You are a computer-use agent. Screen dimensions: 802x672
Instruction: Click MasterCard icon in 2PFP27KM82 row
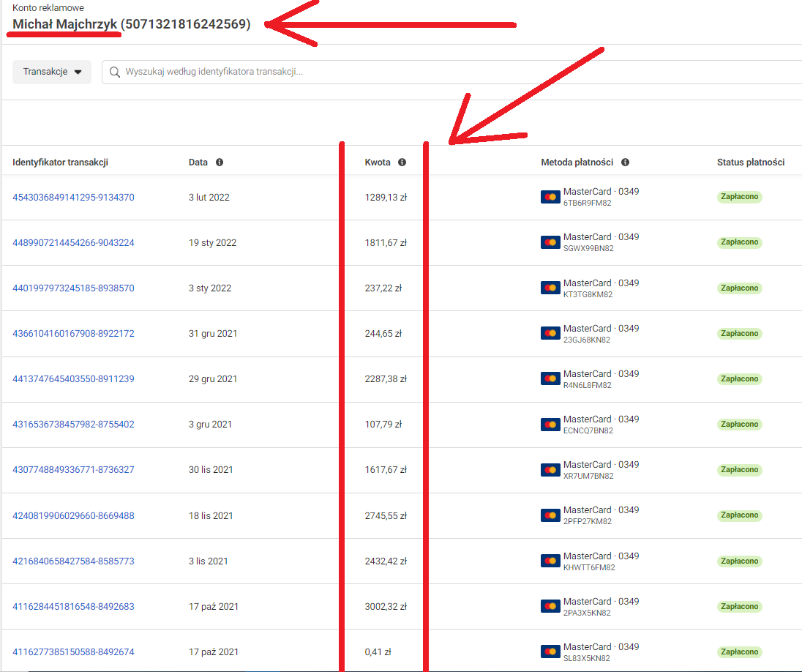550,515
